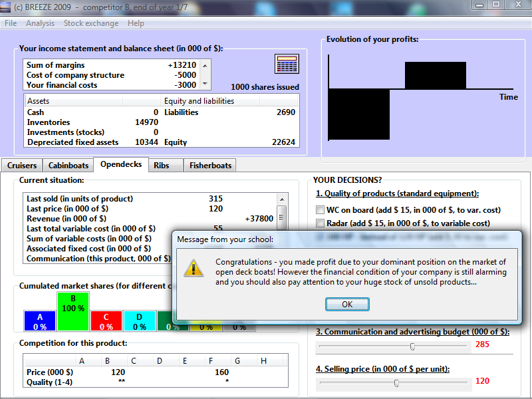This screenshot has width=532, height=399.
Task: Enable WC on board checkbox
Action: pyautogui.click(x=320, y=210)
